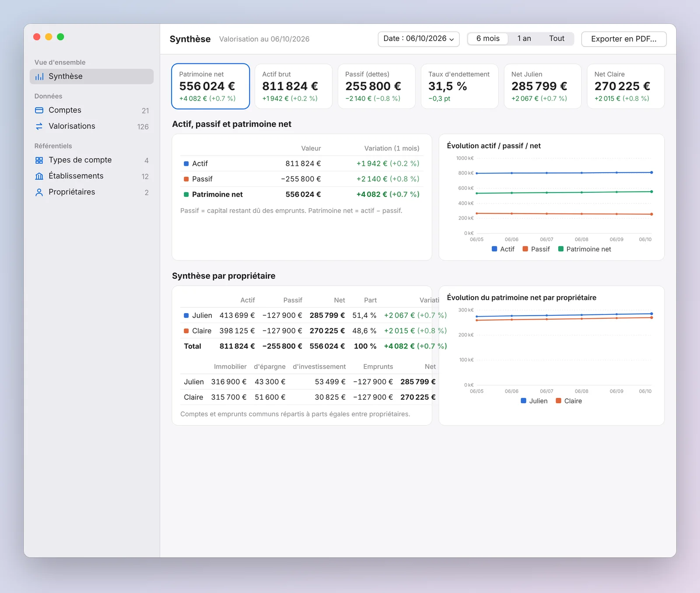Click the orange Passif swatch in chart legend

(525, 249)
